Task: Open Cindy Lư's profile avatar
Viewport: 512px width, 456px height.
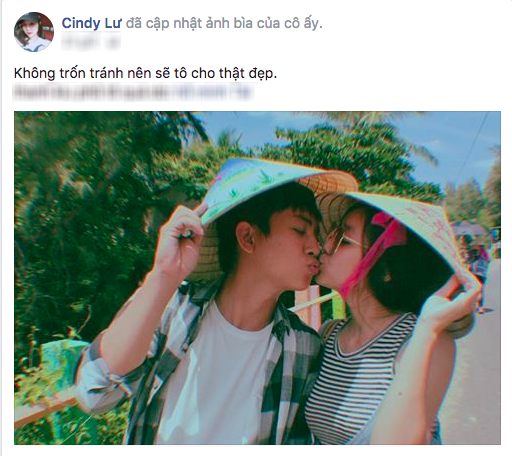Action: 34,32
